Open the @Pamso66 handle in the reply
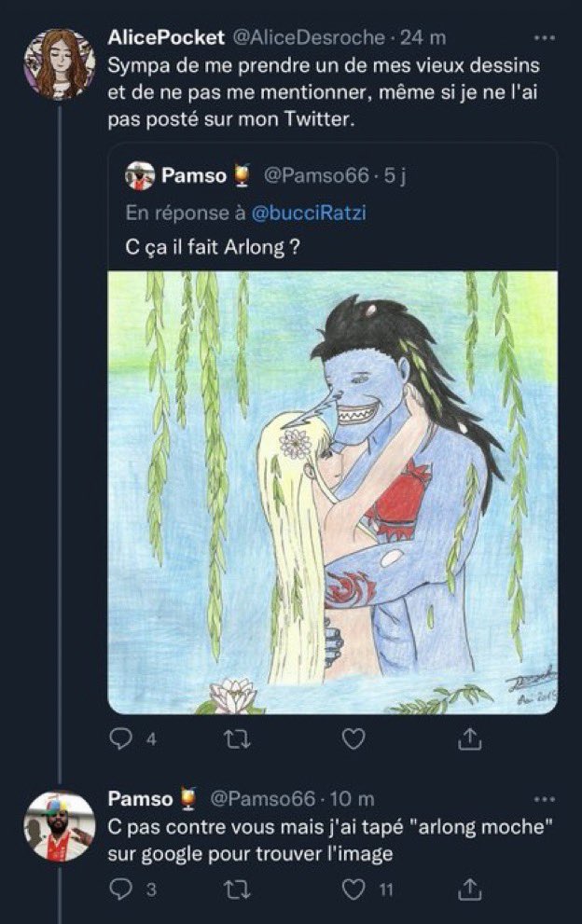The height and width of the screenshot is (924, 582). pos(262,799)
